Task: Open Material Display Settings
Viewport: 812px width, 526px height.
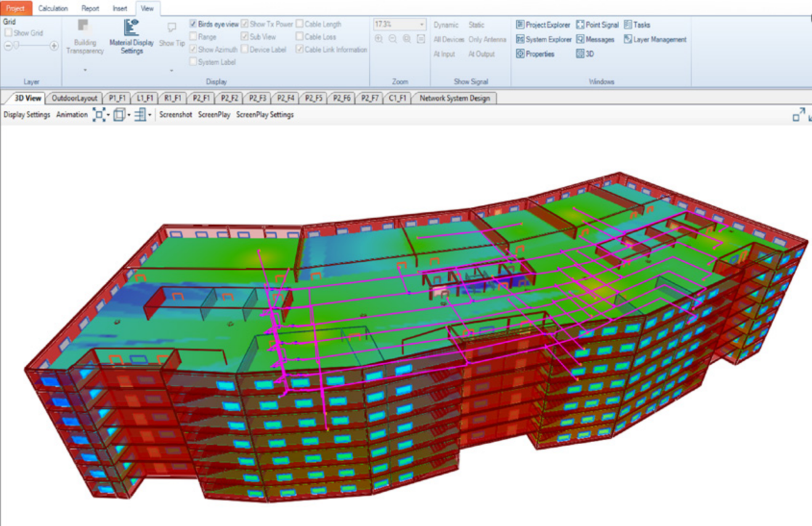Action: (x=131, y=36)
